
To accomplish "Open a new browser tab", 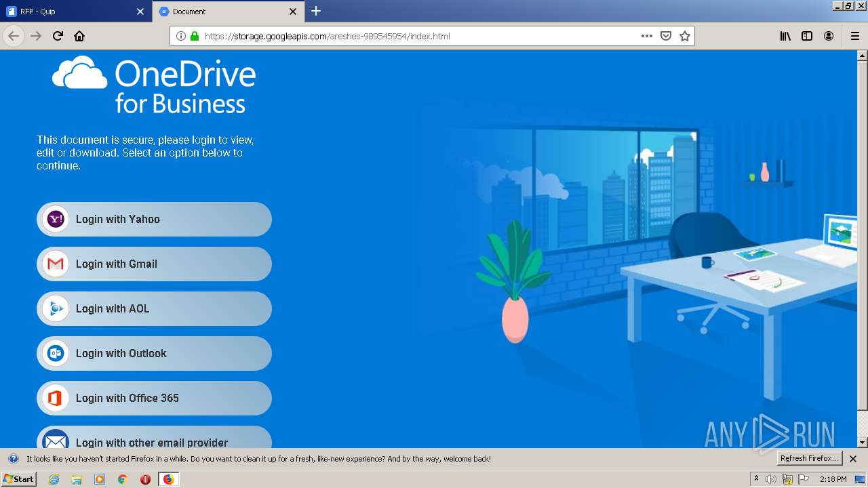I will 316,11.
